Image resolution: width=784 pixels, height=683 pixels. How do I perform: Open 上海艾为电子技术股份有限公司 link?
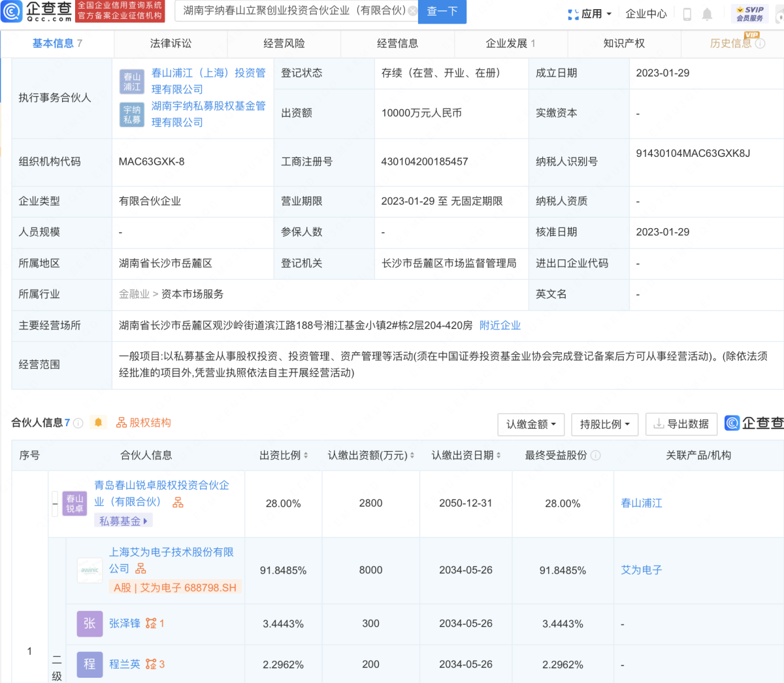tap(171, 560)
